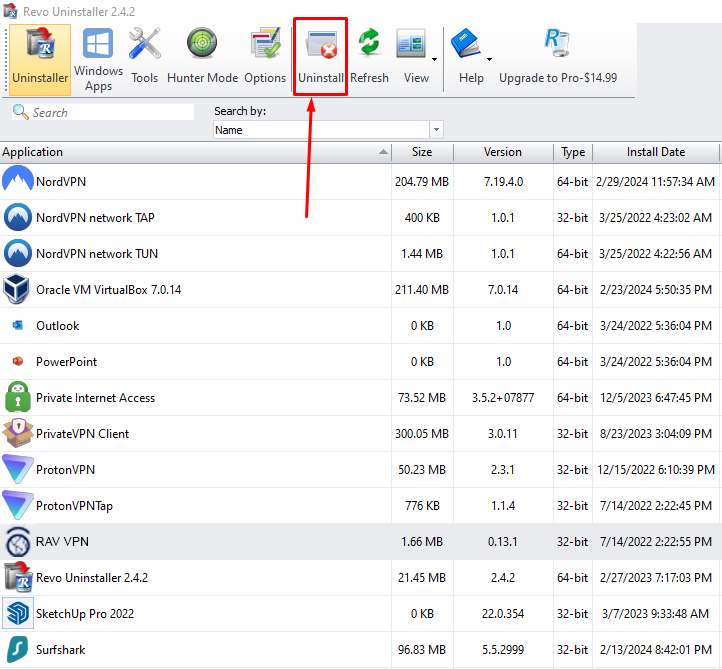The height and width of the screenshot is (669, 722).
Task: Select the PowerPoint icon
Action: pyautogui.click(x=17, y=361)
